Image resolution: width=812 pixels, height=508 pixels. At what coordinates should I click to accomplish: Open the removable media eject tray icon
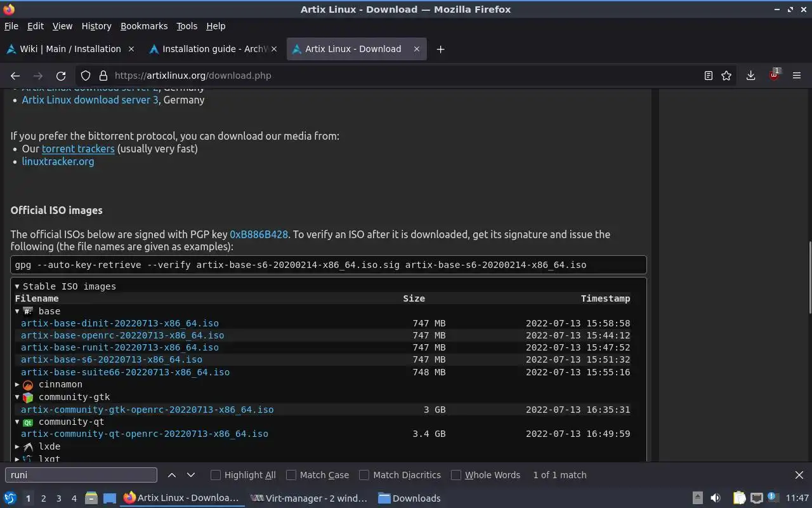[697, 498]
